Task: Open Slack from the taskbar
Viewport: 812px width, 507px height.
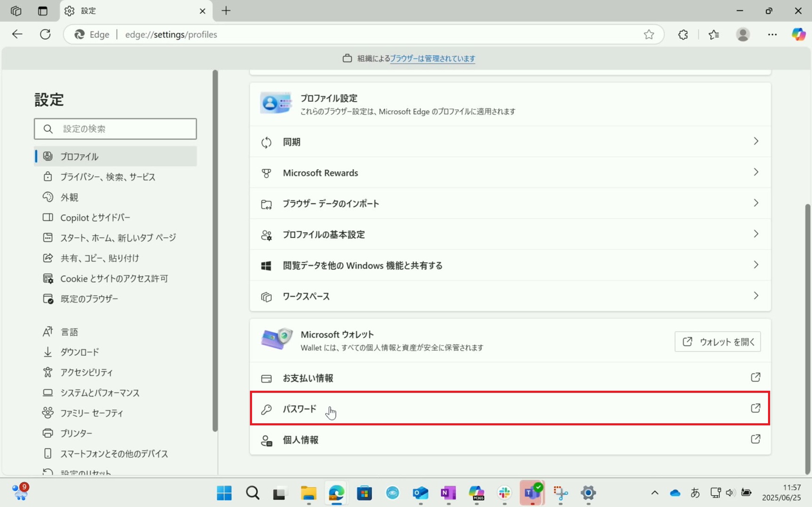Action: 504,493
